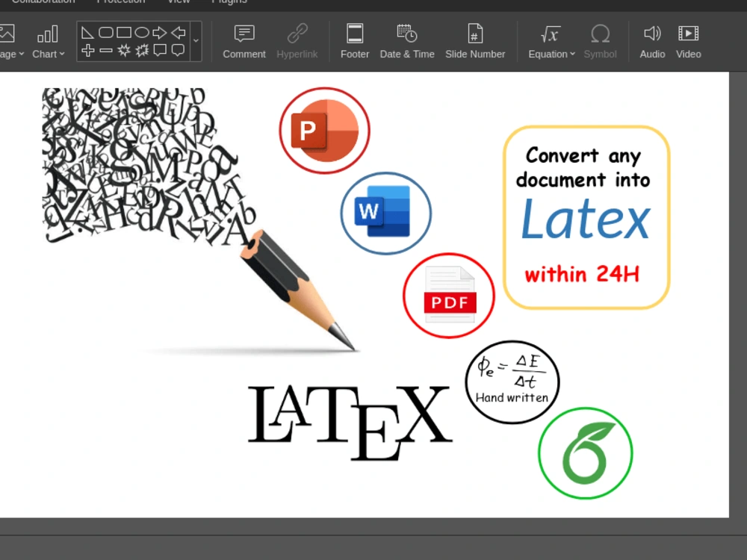
Task: Click the blue "Latex" word
Action: [x=586, y=219]
